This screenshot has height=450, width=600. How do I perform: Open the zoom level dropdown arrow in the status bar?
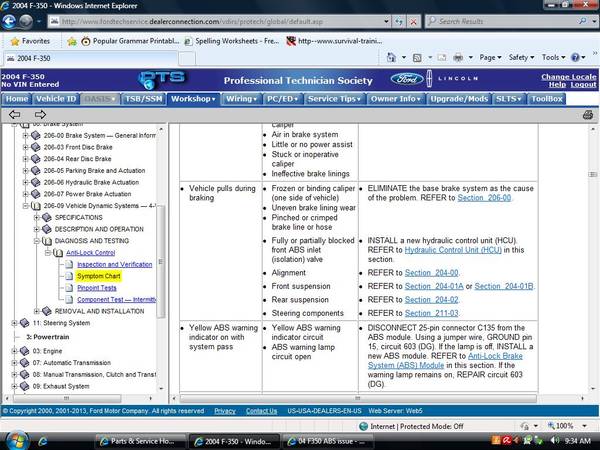pos(584,426)
